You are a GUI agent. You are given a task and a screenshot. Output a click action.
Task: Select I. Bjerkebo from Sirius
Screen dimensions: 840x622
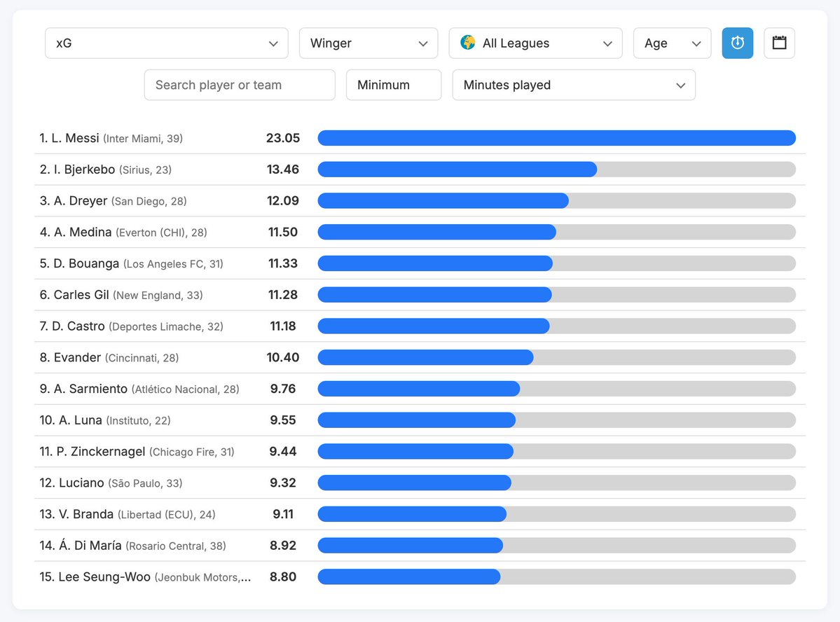(x=106, y=170)
